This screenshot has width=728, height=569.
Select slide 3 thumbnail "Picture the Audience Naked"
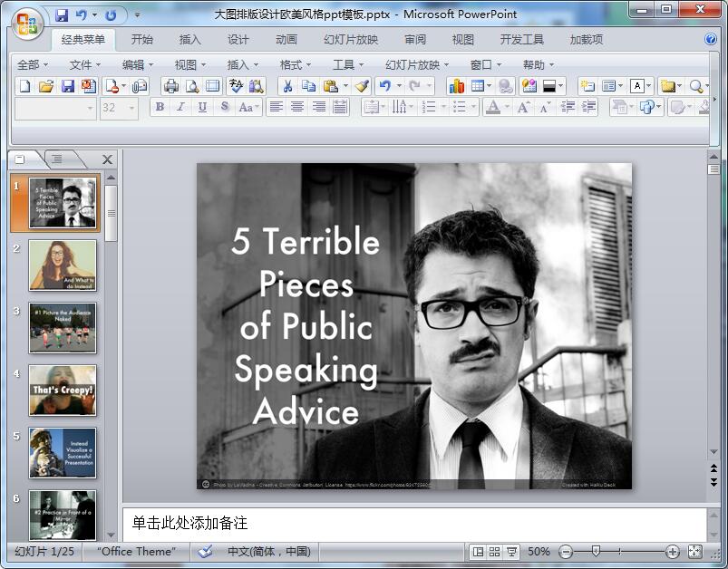tap(63, 328)
